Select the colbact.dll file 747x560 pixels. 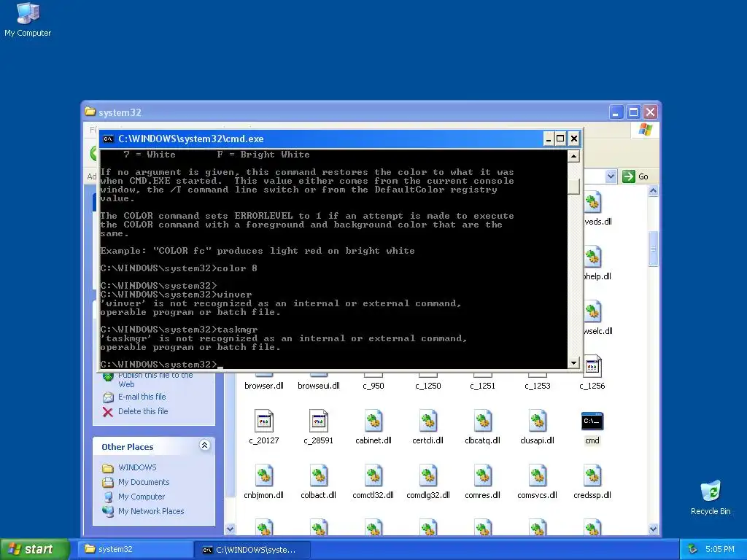pos(318,482)
